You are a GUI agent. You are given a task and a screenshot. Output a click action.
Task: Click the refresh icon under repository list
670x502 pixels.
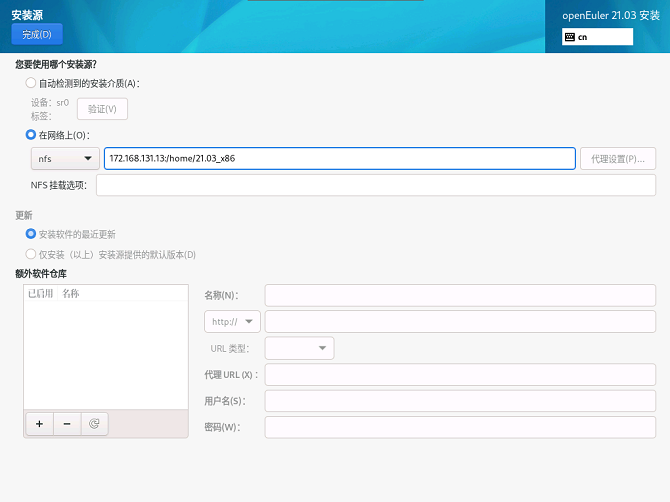(94, 423)
